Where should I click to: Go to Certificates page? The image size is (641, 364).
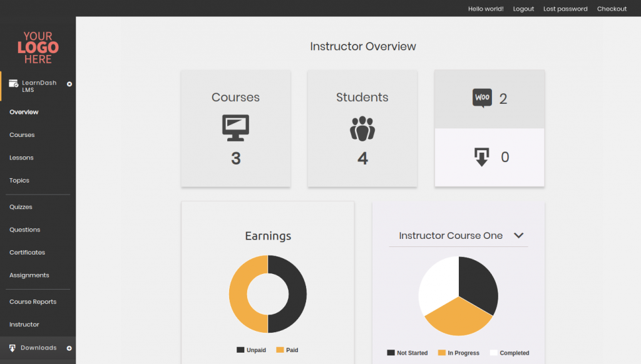pyautogui.click(x=28, y=253)
